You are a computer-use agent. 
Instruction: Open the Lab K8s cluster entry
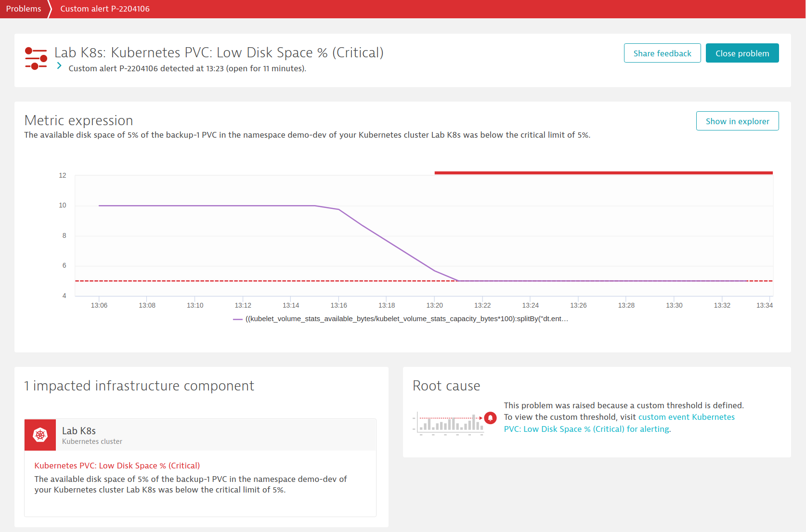[200, 435]
